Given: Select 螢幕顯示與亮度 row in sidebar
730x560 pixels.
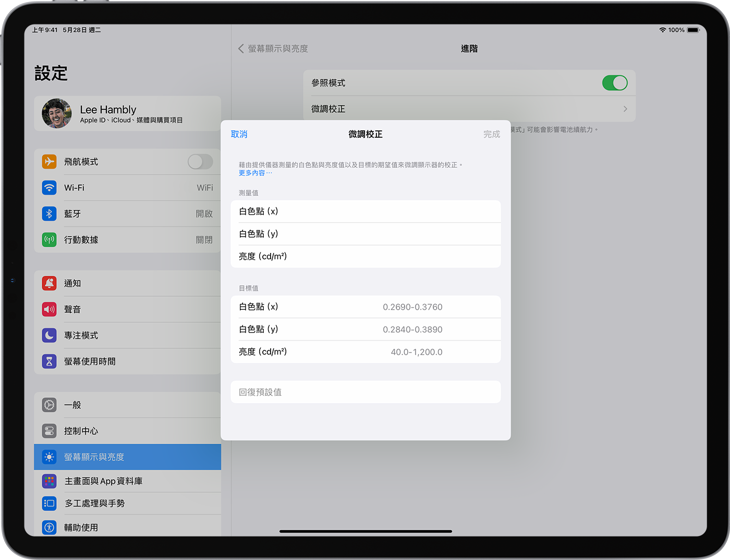Looking at the screenshot, I should click(128, 457).
